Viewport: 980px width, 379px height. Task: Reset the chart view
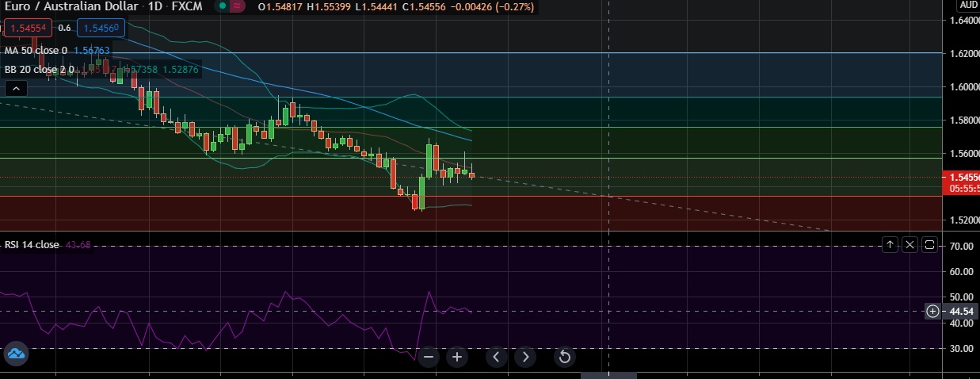point(565,357)
